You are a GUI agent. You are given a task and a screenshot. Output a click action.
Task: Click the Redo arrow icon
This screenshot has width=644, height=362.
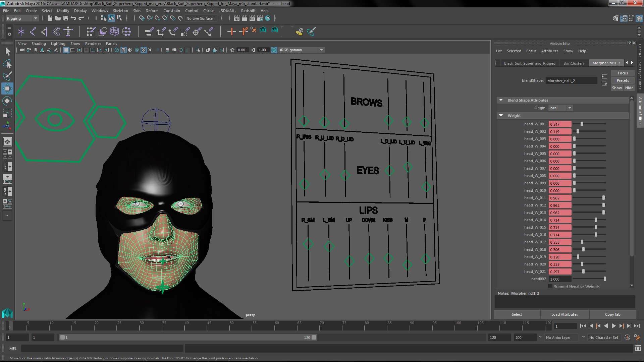[81, 18]
